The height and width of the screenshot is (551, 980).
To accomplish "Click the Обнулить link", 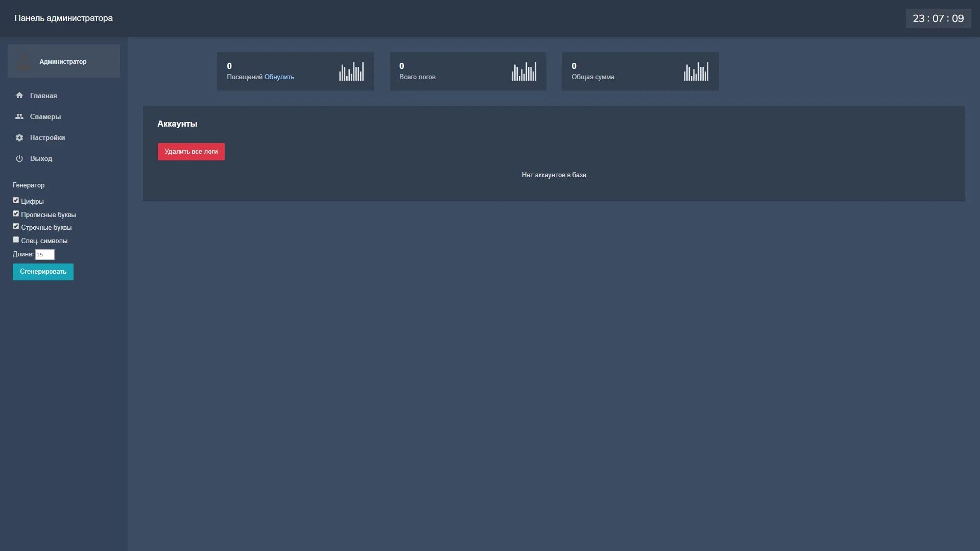I will pyautogui.click(x=279, y=77).
